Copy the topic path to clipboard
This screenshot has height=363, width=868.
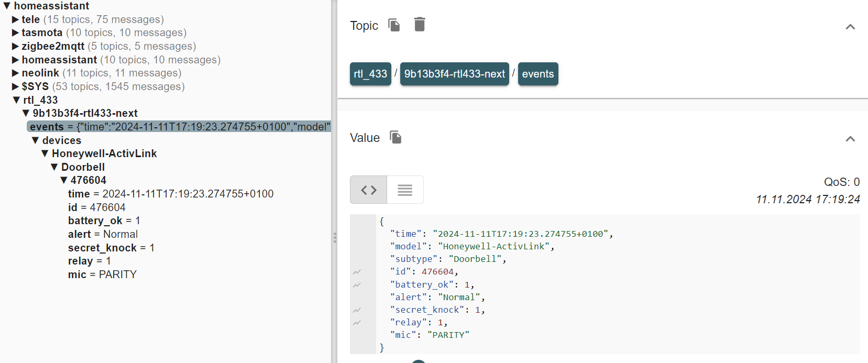[394, 25]
